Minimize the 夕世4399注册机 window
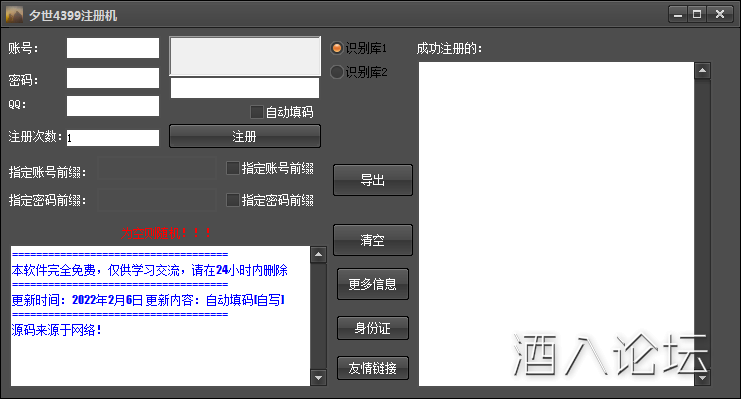 (x=678, y=15)
